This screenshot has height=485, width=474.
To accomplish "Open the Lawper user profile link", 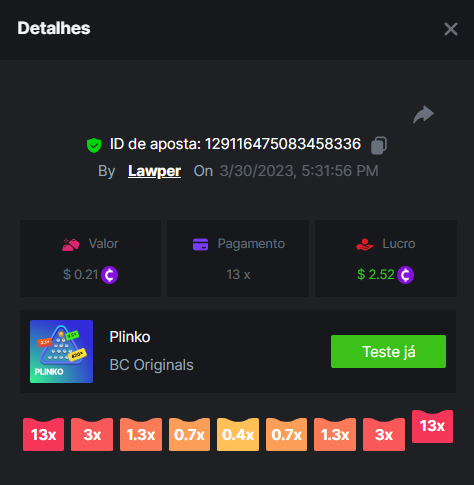I will pyautogui.click(x=154, y=171).
